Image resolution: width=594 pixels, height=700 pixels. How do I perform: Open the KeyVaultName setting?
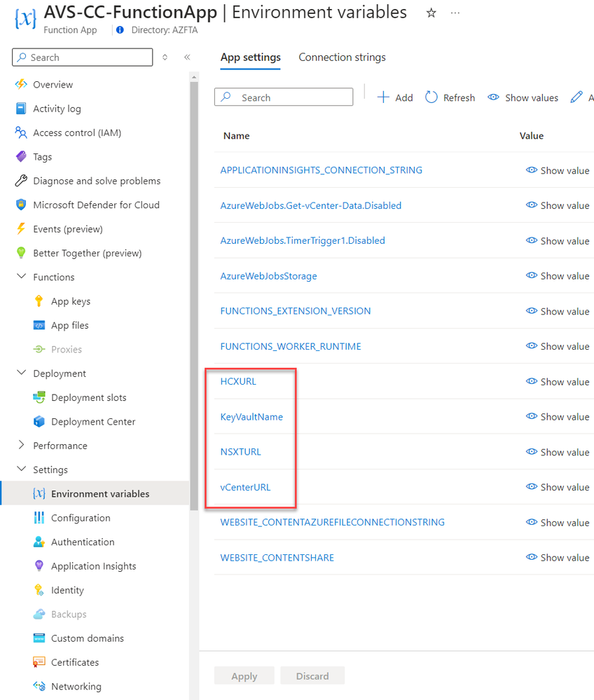251,416
